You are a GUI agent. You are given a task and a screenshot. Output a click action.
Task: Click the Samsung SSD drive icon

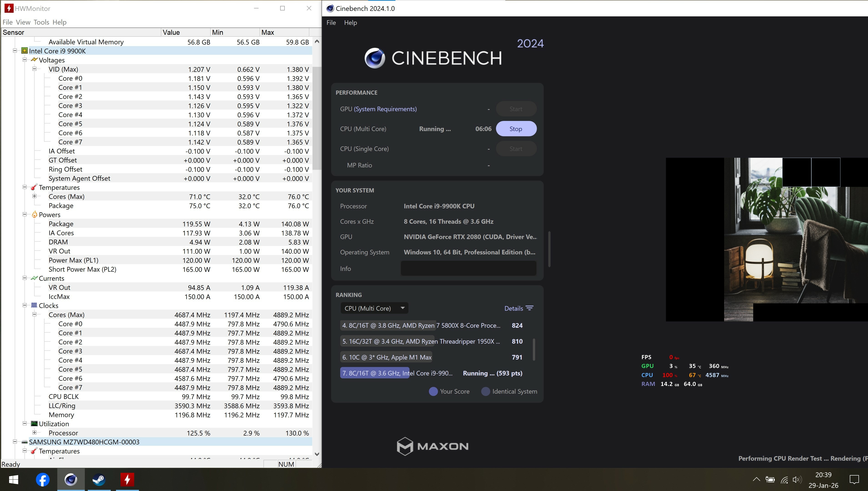pos(24,442)
